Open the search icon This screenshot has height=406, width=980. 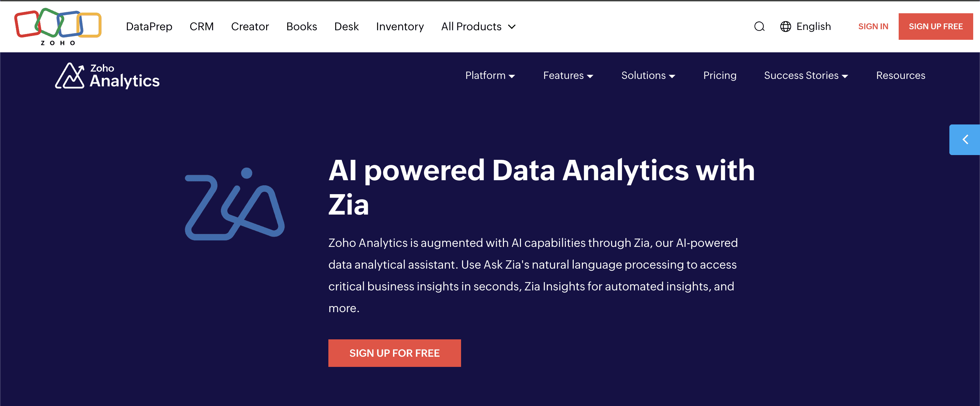coord(759,27)
